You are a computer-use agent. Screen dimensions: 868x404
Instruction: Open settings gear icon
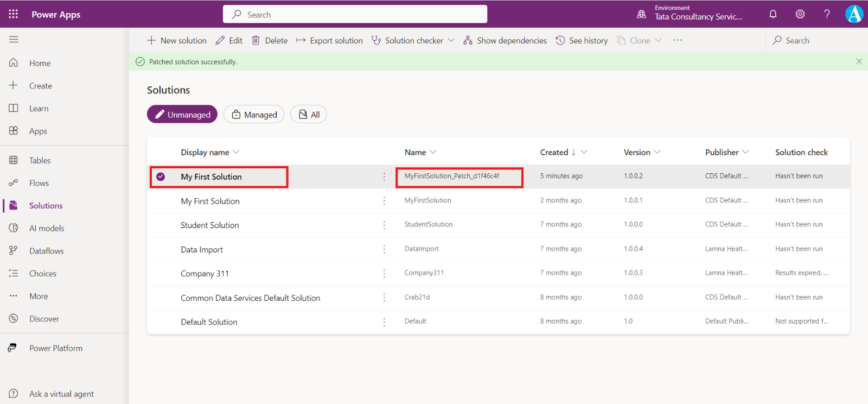click(800, 14)
